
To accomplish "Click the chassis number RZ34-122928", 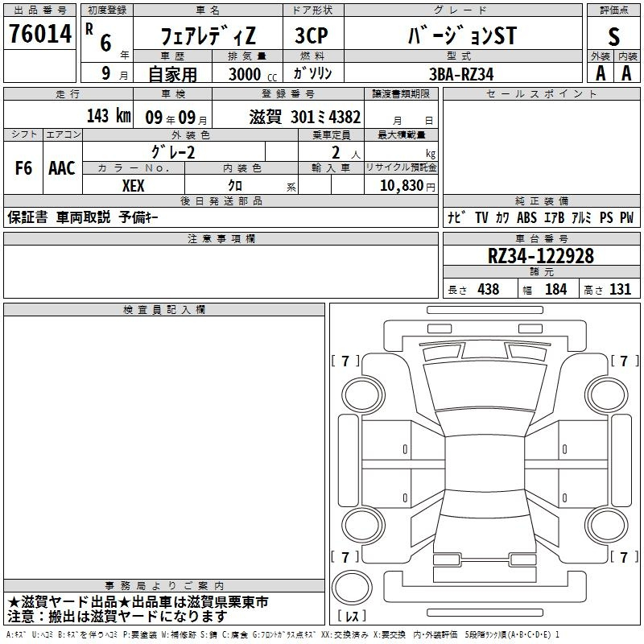I will point(541,255).
